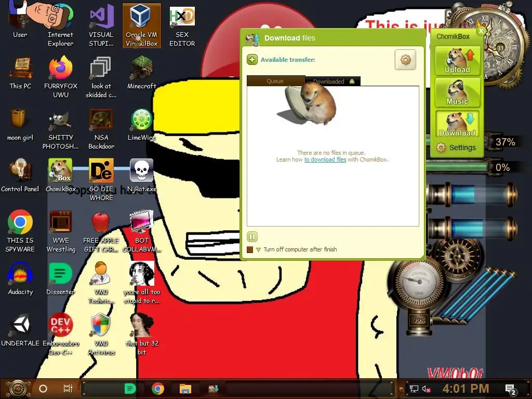This screenshot has width=532, height=399.
Task: Open File Explorer from the taskbar
Action: pyautogui.click(x=185, y=389)
